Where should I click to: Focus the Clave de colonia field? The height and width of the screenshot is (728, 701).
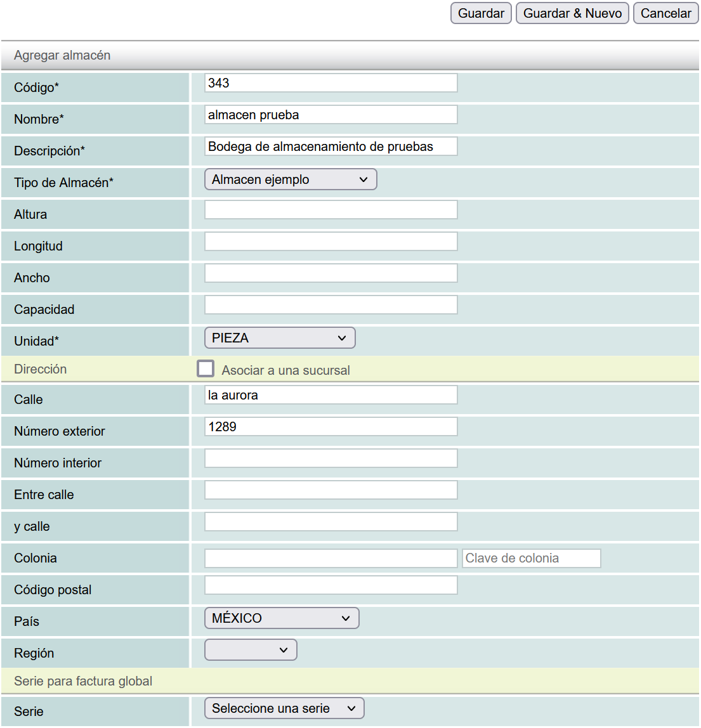[531, 559]
